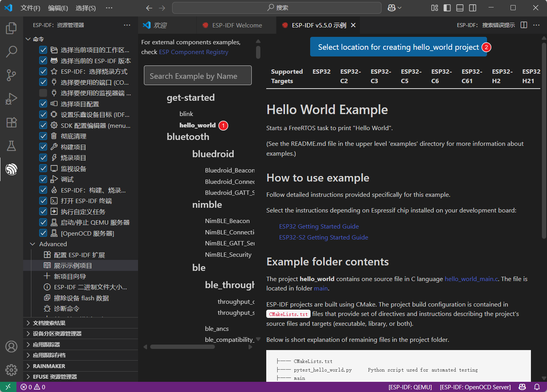Viewport: 547px width, 392px height.
Task: Click the split editor icon
Action: [x=523, y=25]
